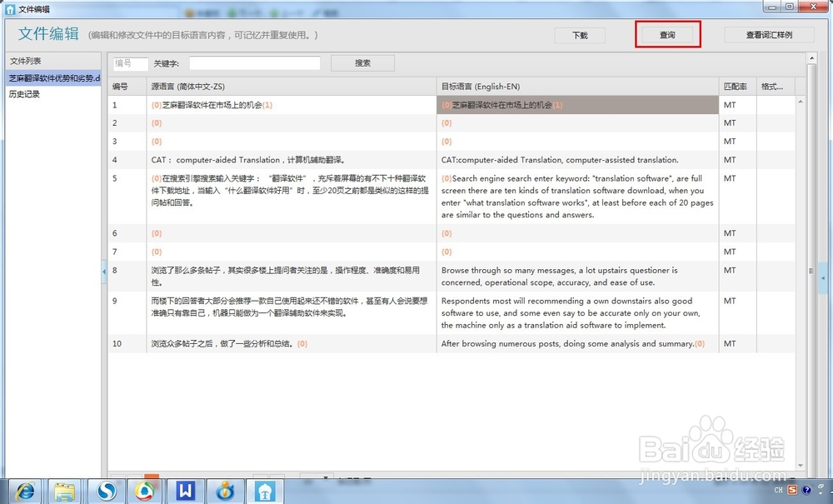
Task: Open colorful 360 browser taskbar icon
Action: click(x=144, y=492)
